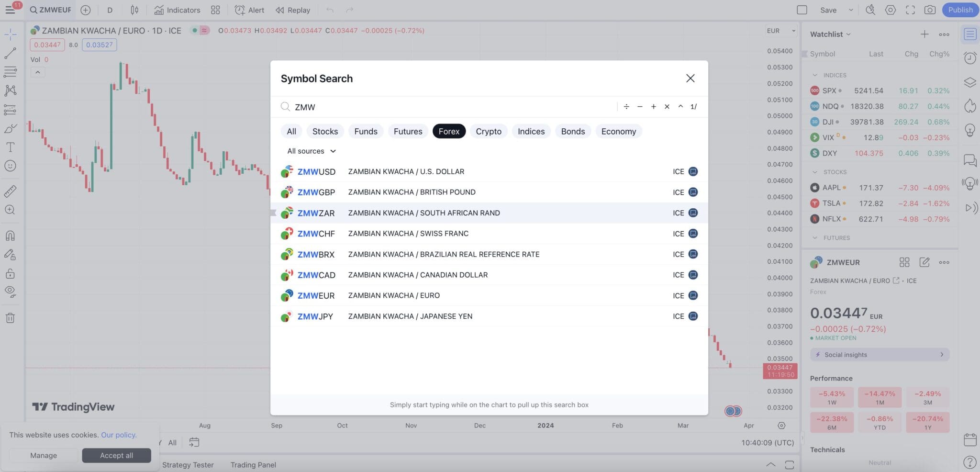Viewport: 980px width, 472px height.
Task: Choose ZMWUSD from search results
Action: [x=489, y=171]
